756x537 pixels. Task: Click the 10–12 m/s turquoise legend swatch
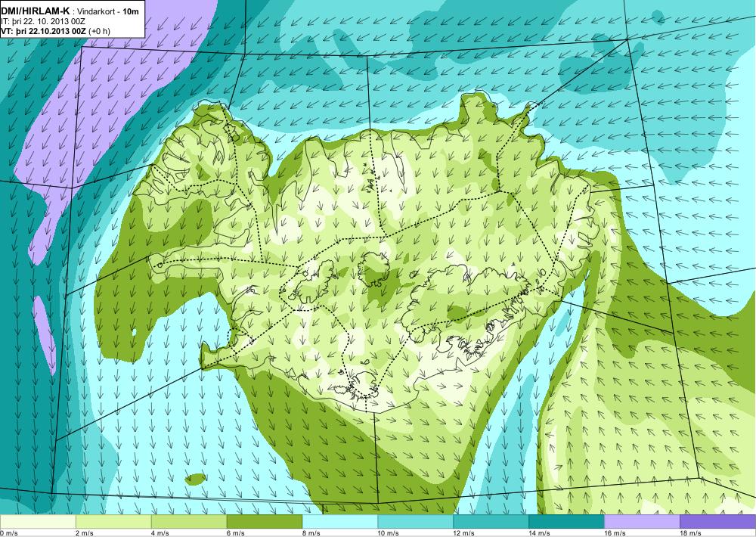click(416, 522)
